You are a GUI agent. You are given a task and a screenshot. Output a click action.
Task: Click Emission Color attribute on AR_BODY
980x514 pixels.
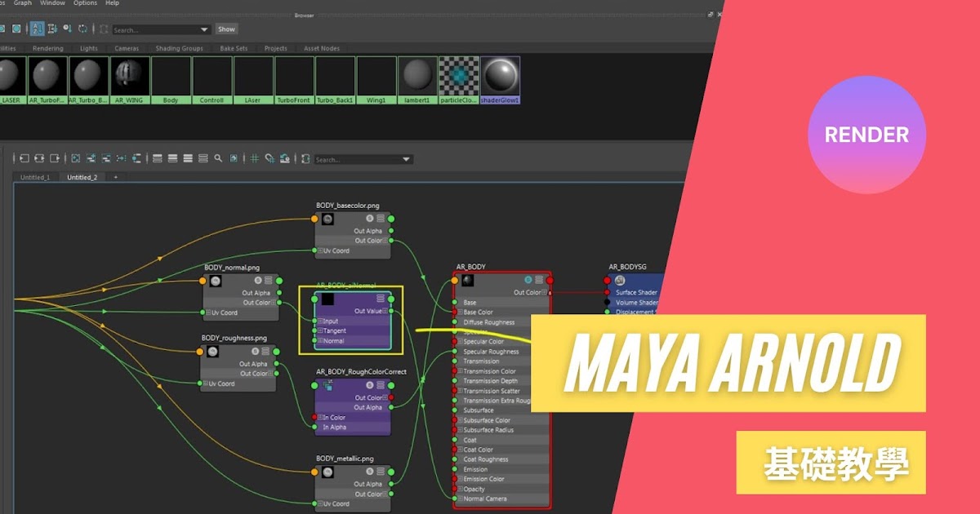coord(484,479)
